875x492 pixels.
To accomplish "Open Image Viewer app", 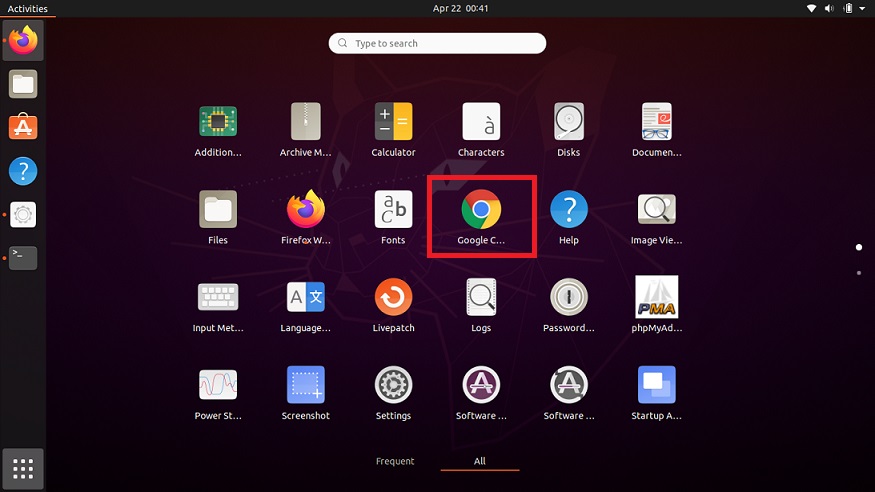I will click(x=656, y=209).
